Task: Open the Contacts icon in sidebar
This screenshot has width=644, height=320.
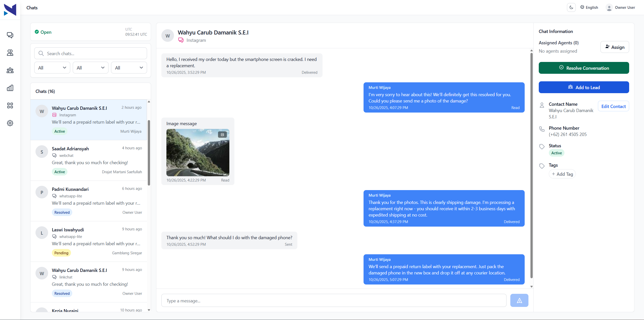Action: coord(10,53)
